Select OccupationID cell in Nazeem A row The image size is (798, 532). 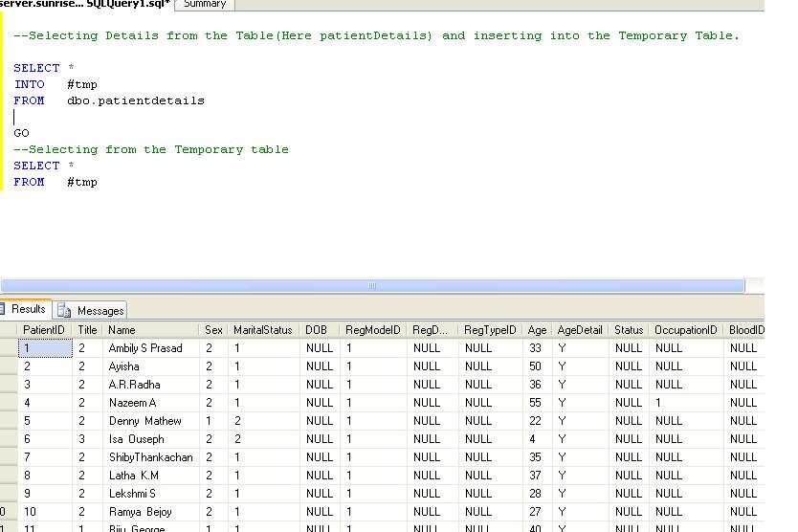tap(685, 403)
